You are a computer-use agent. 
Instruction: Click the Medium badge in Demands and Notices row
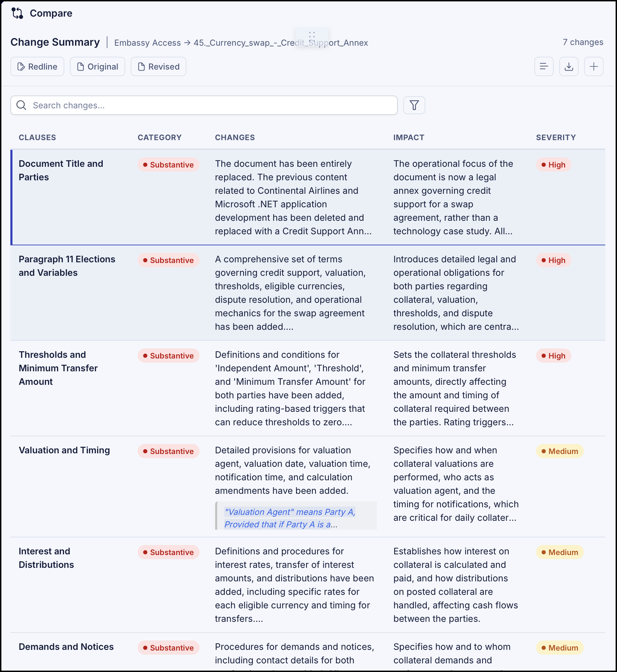point(560,648)
